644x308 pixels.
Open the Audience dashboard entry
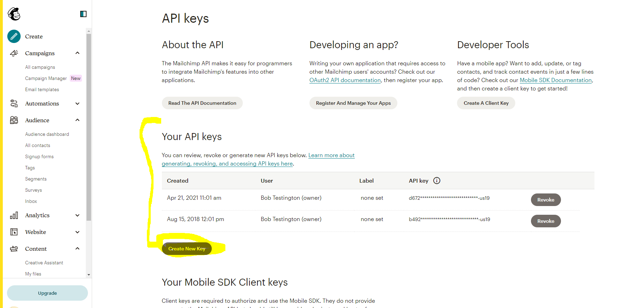point(47,134)
